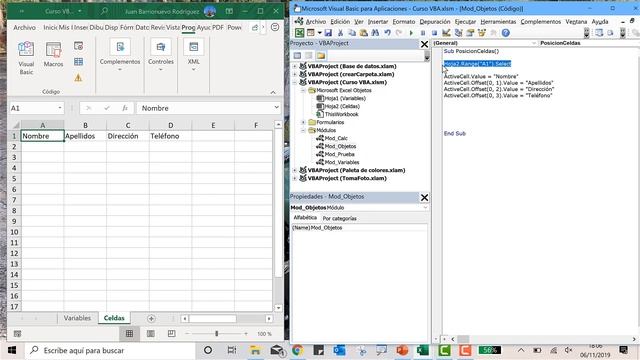Select Mod_Calc module in project tree
Screen dimensions: 640x360
336,138
